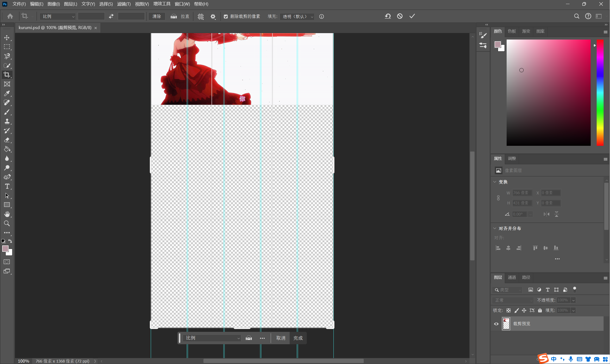This screenshot has height=364, width=610.
Task: Select the Zoom tool
Action: 7,223
